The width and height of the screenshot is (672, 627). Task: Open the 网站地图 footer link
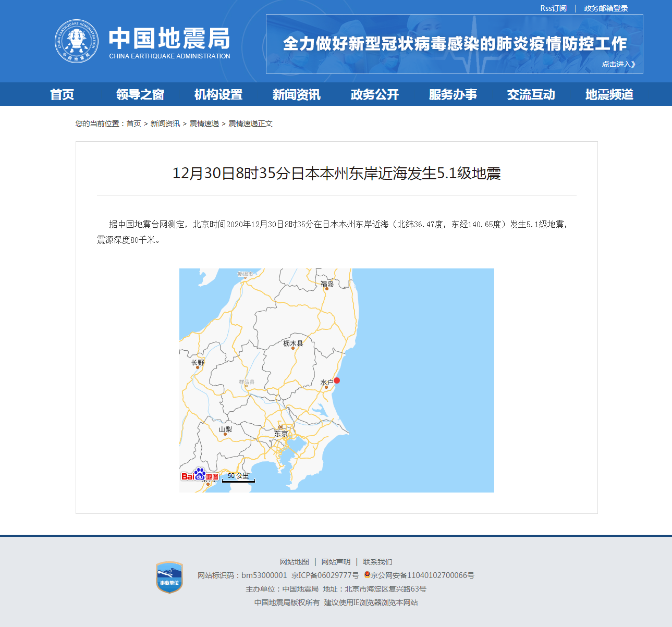294,562
